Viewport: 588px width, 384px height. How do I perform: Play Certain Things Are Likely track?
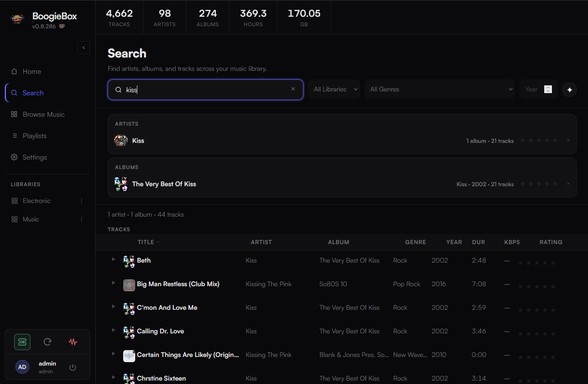point(113,354)
